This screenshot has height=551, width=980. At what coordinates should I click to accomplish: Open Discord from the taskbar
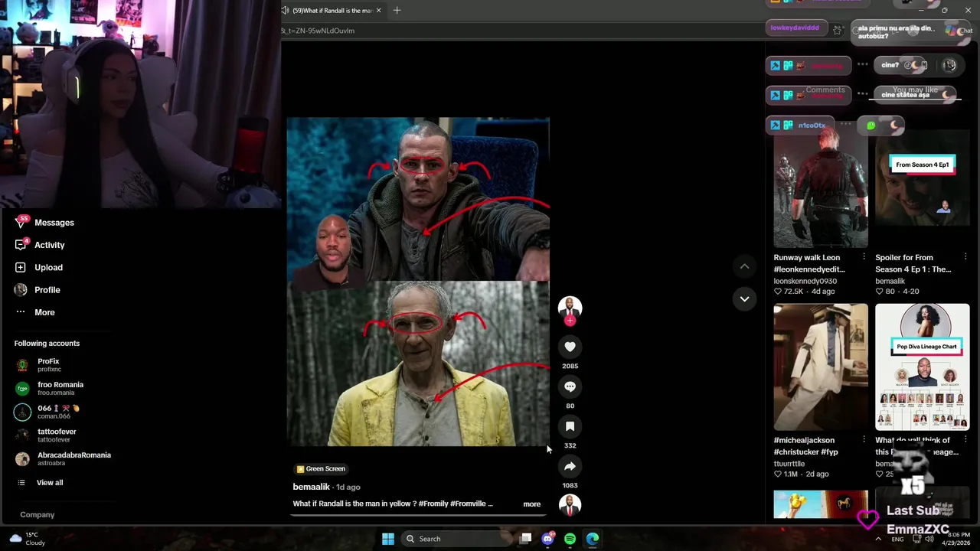tap(547, 539)
